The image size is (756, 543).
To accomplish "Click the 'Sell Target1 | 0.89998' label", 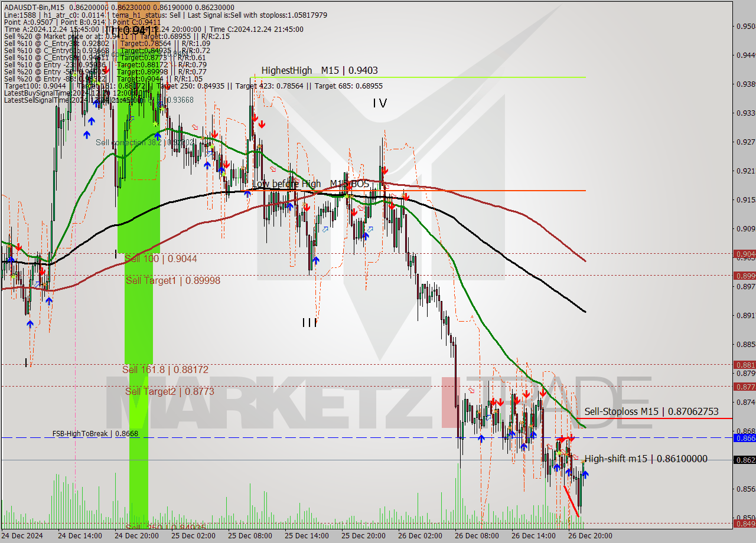I will tap(173, 281).
